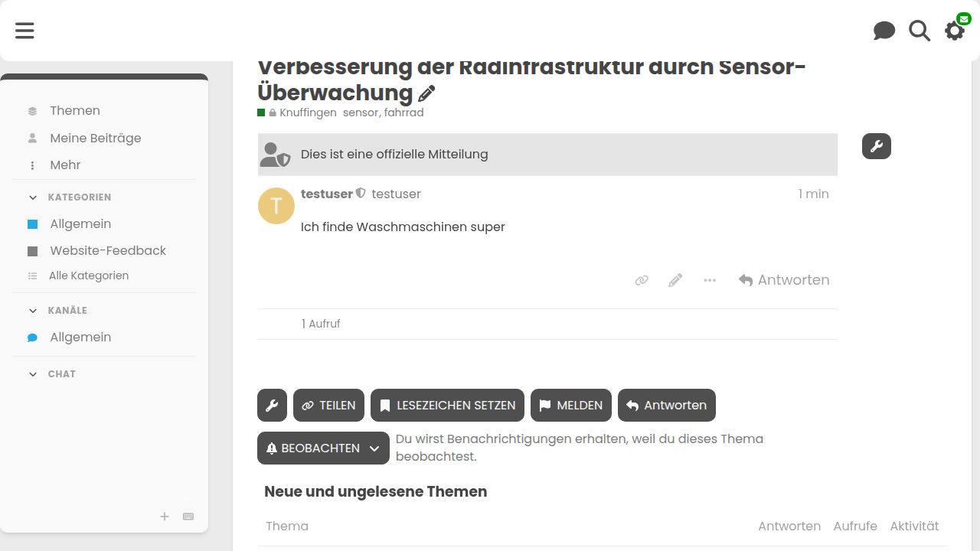Viewport: 980px width, 551px height.
Task: Click the search magnifier icon
Action: (920, 31)
